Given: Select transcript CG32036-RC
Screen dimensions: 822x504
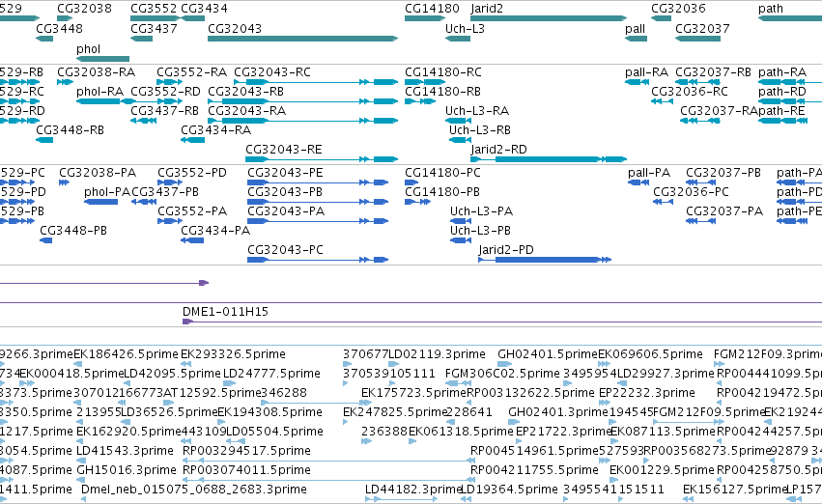Looking at the screenshot, I should 690,91.
